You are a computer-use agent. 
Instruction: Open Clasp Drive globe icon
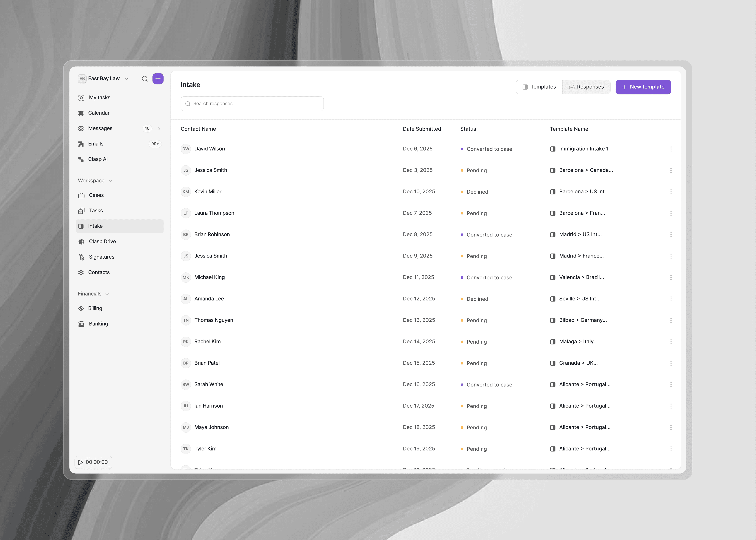coord(81,241)
